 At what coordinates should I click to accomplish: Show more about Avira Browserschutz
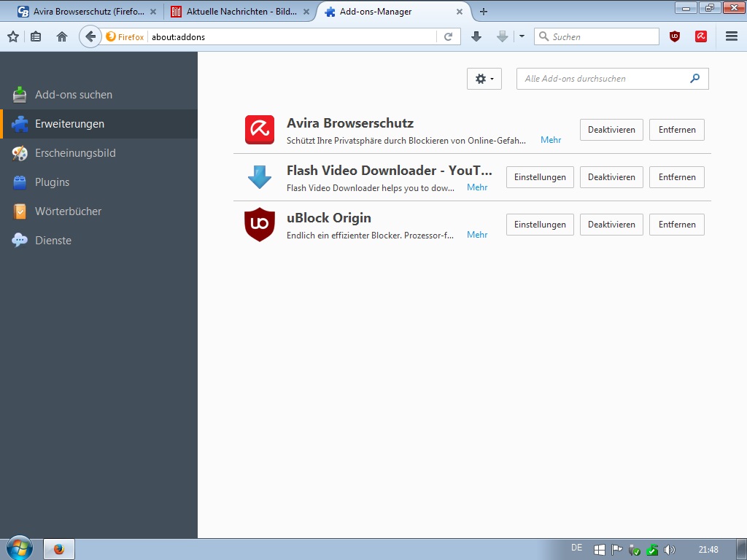coord(551,140)
